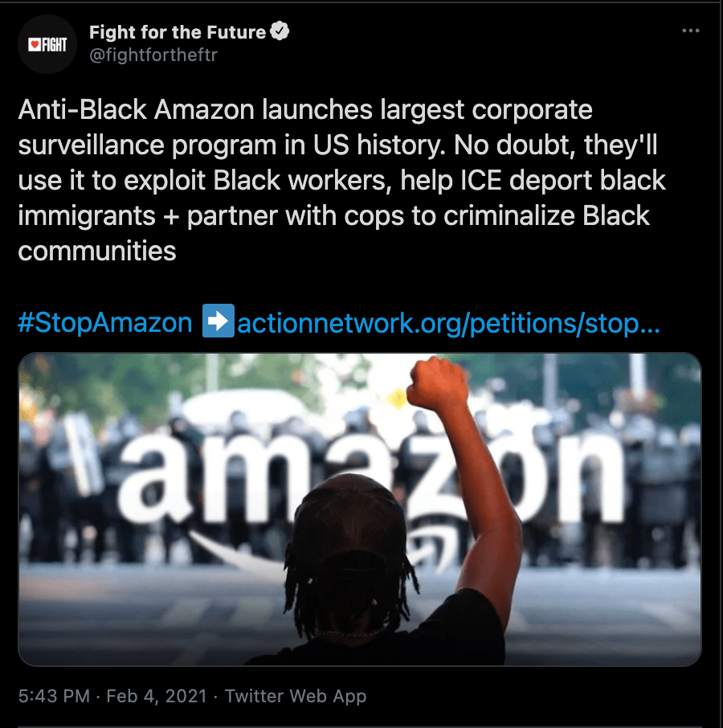Viewport: 723px width, 728px height.
Task: Click the white van behind the police line
Action: click(246, 408)
